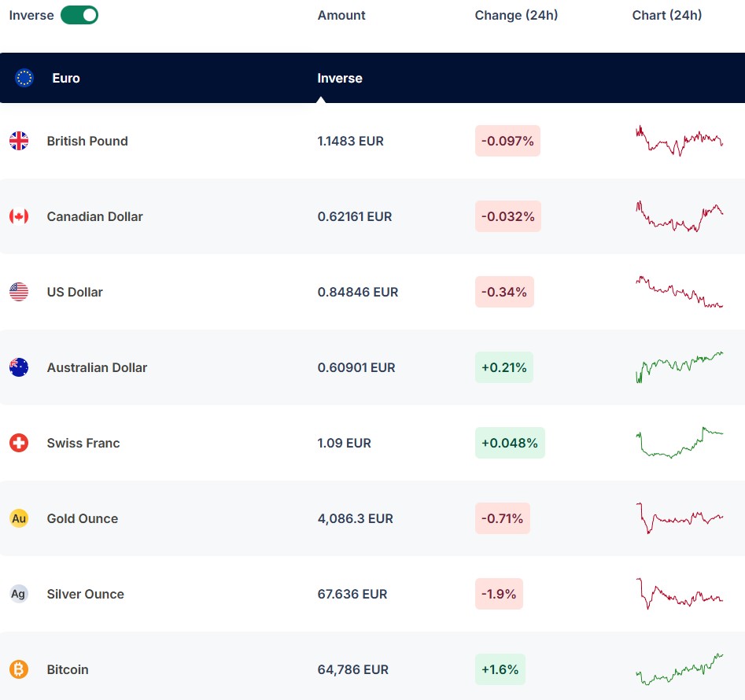Click the Amount column header
The width and height of the screenshot is (745, 700).
[341, 15]
